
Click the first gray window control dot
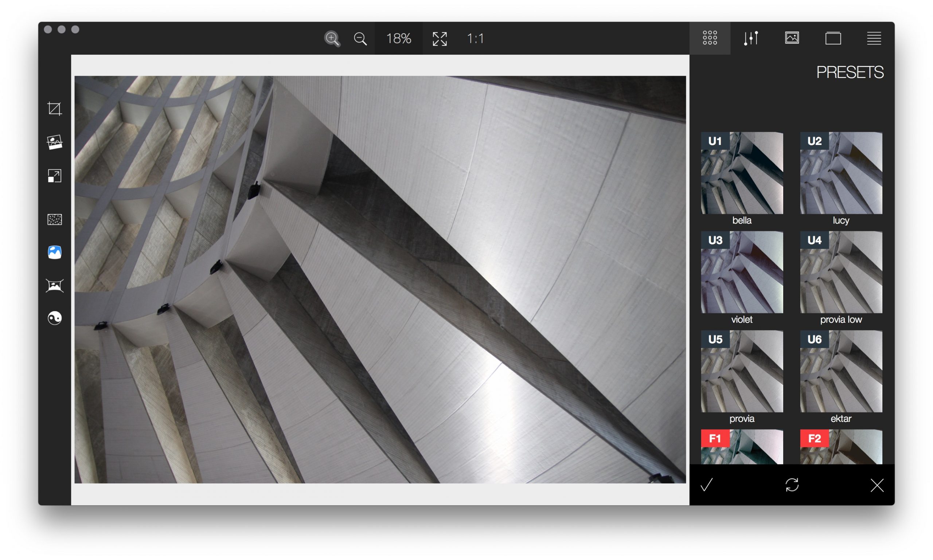(x=48, y=30)
